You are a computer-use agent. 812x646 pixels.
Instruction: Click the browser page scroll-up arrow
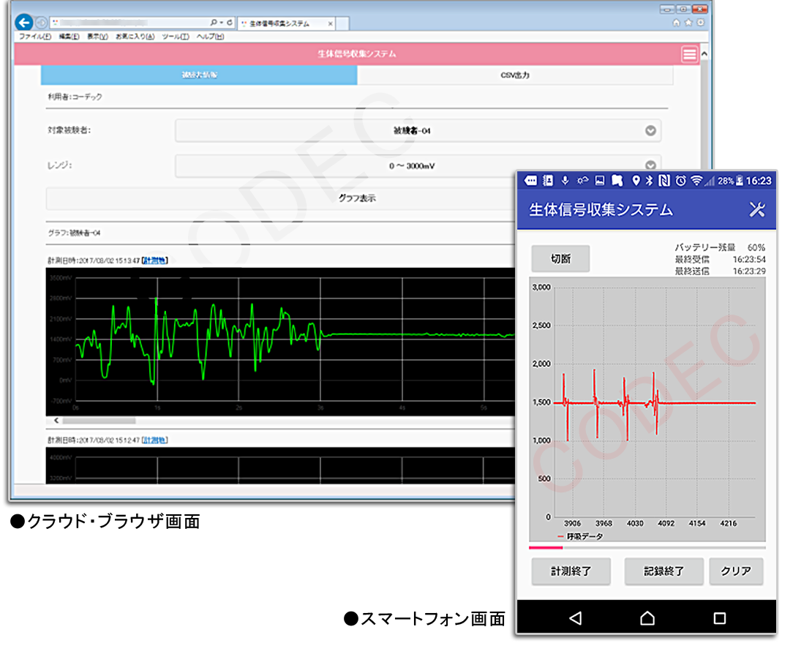(704, 54)
